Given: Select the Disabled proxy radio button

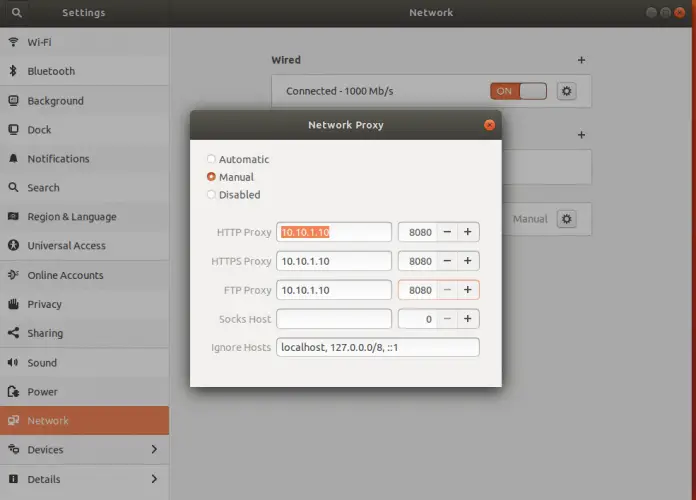Looking at the screenshot, I should (211, 195).
